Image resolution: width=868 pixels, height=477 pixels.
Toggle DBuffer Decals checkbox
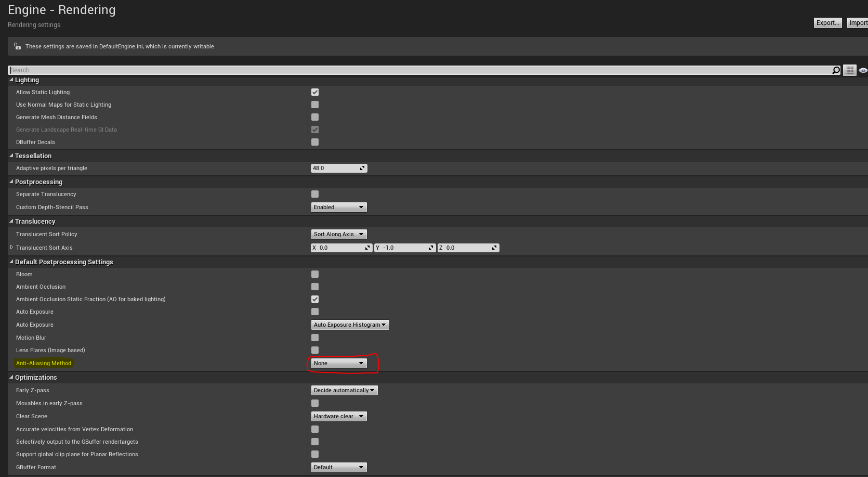click(315, 142)
